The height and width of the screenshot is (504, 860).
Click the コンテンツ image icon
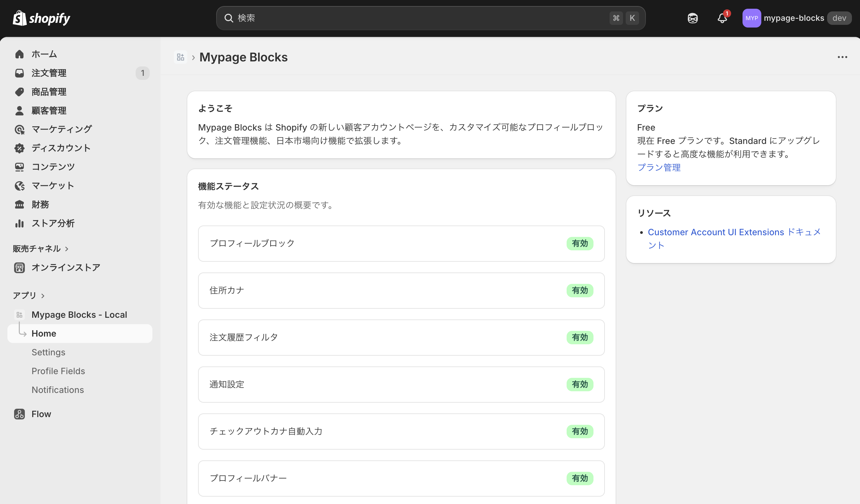[19, 167]
